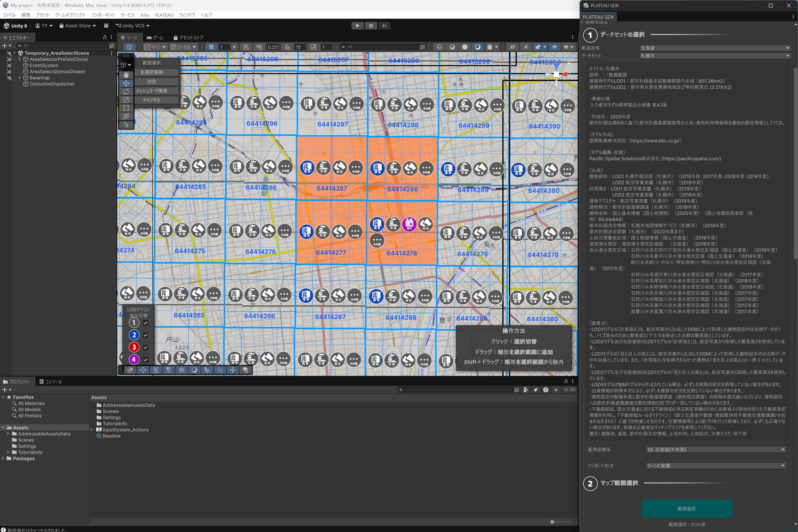Open the PLATEAU menu

164,15
